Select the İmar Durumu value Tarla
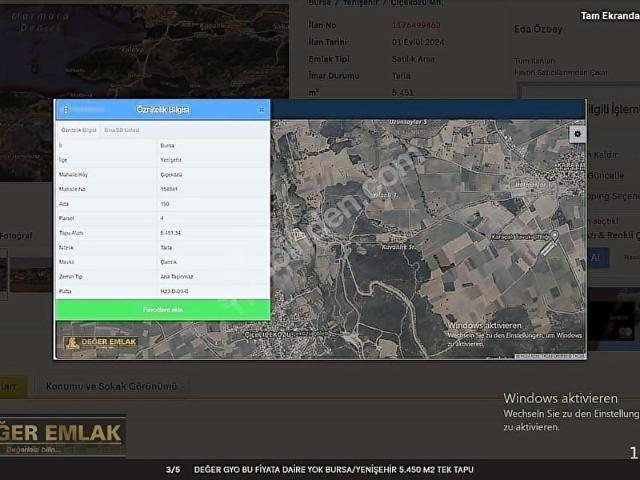Viewport: 640px width, 480px height. point(401,76)
